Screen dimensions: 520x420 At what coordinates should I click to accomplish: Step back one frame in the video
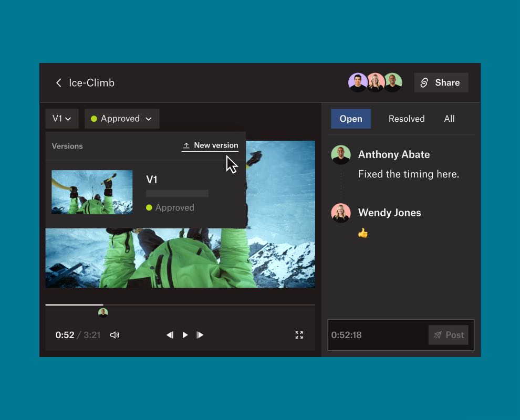pos(170,335)
